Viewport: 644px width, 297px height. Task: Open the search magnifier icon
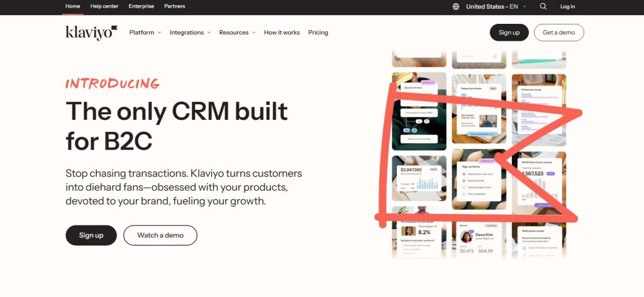[543, 6]
